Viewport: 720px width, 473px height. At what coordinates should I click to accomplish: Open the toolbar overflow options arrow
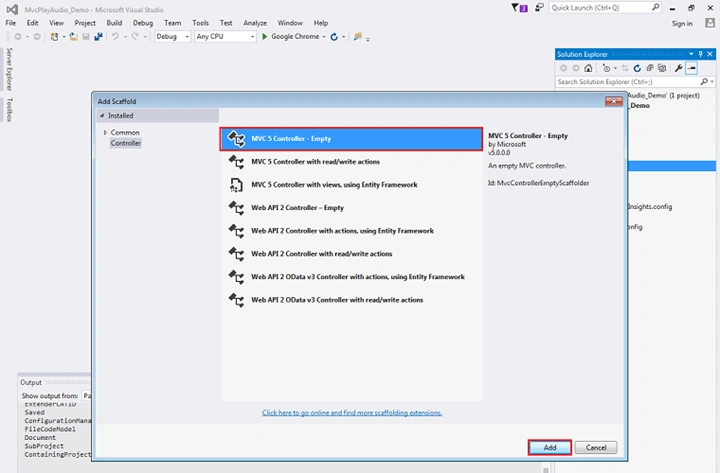(368, 39)
